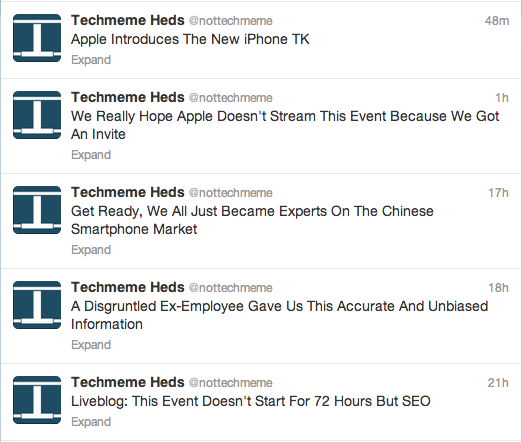Viewport: 522px width, 442px height.
Task: Expand the We Got An Invite tweet
Action: click(91, 155)
